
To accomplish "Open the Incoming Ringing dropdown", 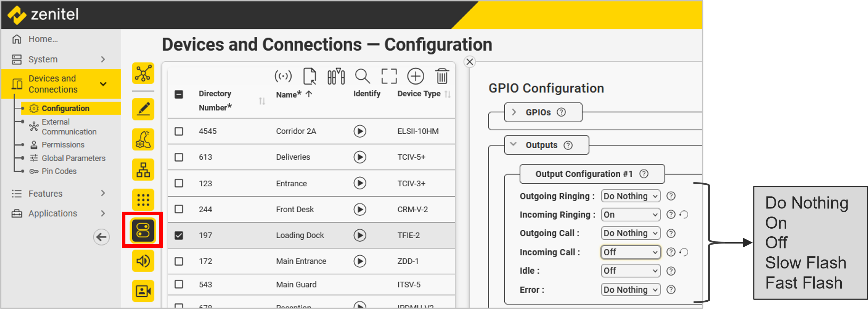I will [630, 215].
